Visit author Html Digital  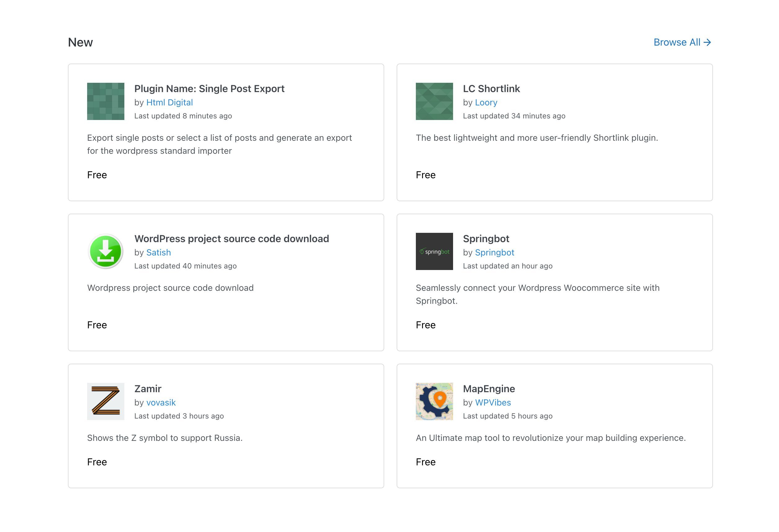(x=169, y=103)
